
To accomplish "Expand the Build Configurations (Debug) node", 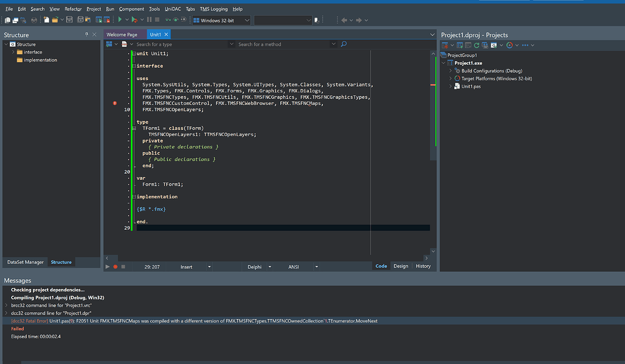I will coord(450,71).
